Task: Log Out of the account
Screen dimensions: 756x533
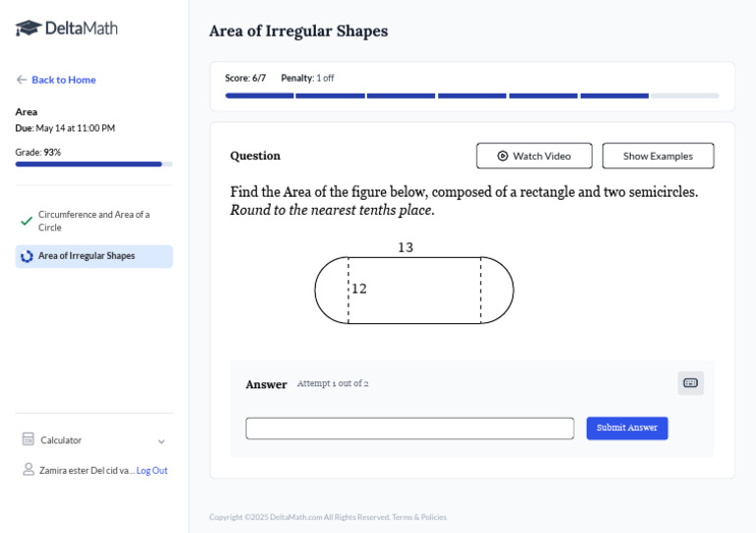Action: click(x=152, y=471)
